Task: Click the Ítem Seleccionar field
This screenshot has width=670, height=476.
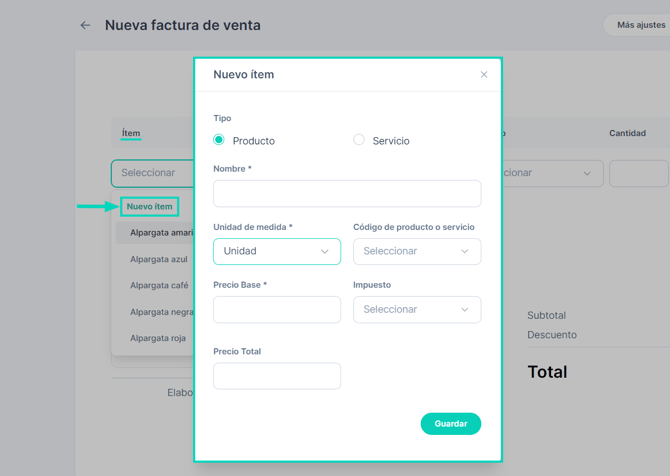Action: pos(152,173)
